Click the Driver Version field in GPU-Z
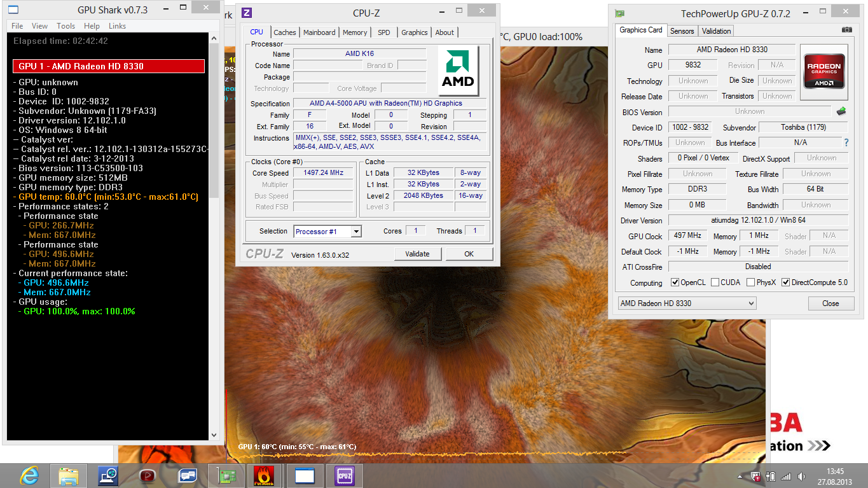The width and height of the screenshot is (868, 488). pos(758,220)
